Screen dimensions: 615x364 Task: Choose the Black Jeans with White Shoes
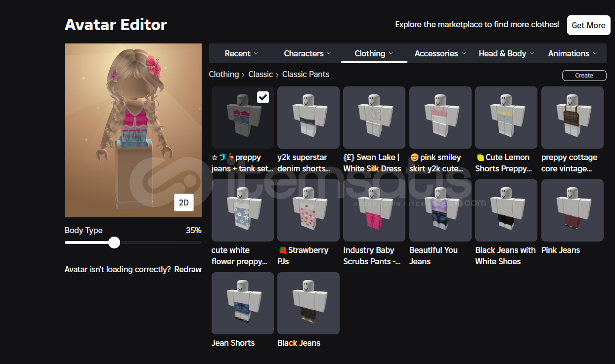click(x=506, y=210)
